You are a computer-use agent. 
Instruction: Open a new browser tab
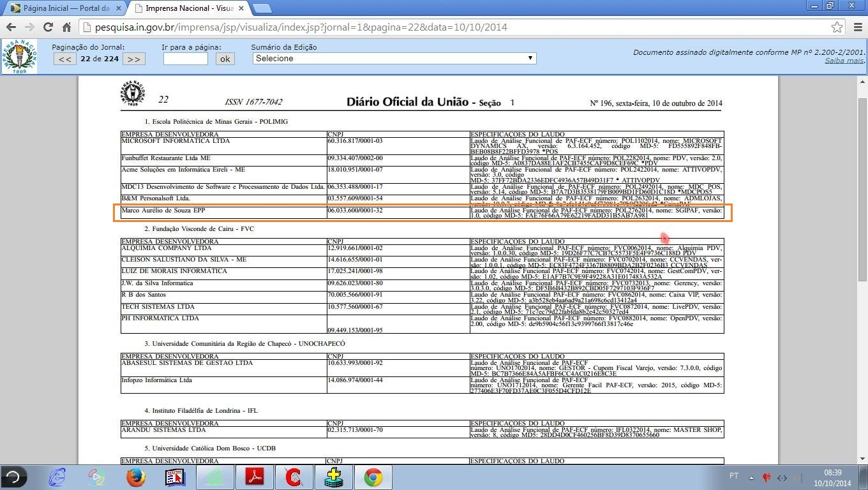click(x=262, y=8)
